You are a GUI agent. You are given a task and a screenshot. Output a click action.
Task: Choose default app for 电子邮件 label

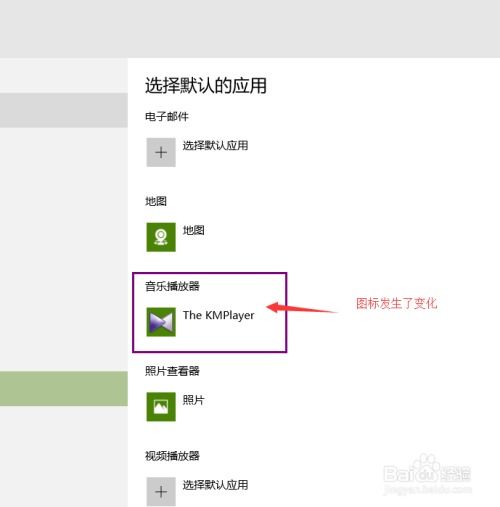coord(215,145)
